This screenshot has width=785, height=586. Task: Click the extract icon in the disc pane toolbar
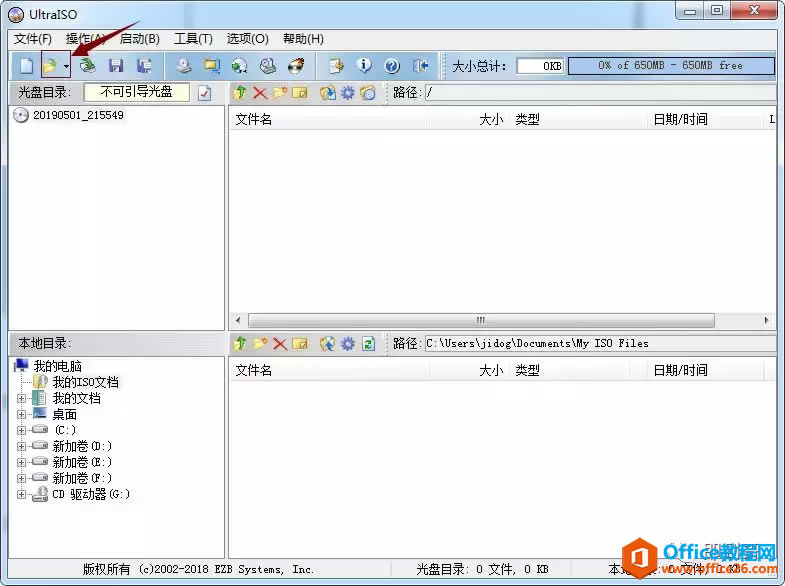click(x=327, y=93)
